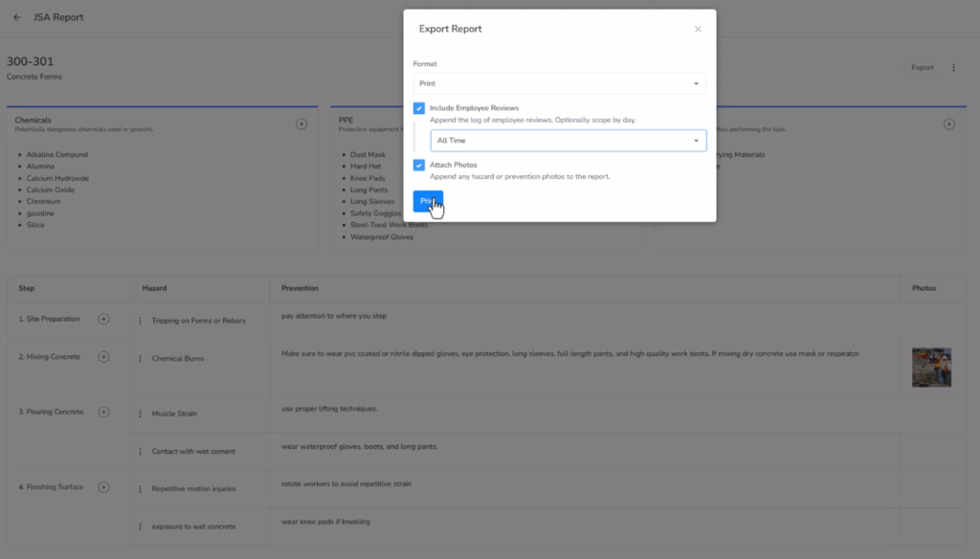Add hazard to Site Preparation step
The image size is (980, 559).
(x=103, y=319)
